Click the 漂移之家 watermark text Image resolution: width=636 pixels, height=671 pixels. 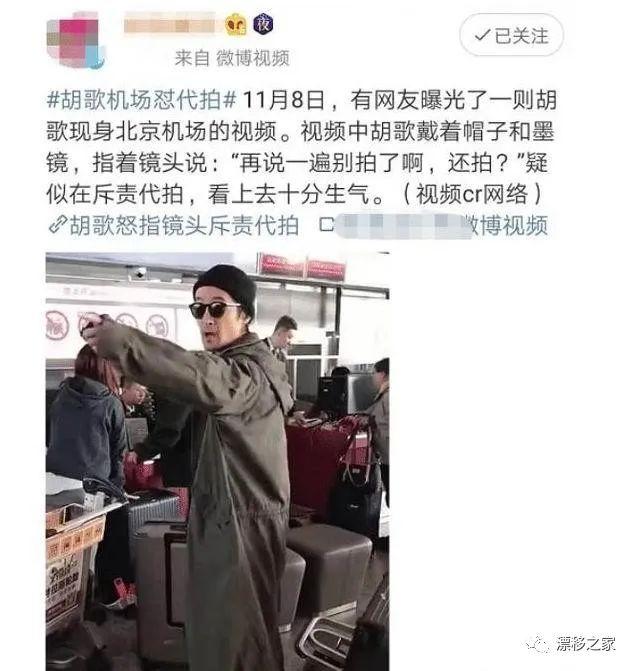pos(585,644)
